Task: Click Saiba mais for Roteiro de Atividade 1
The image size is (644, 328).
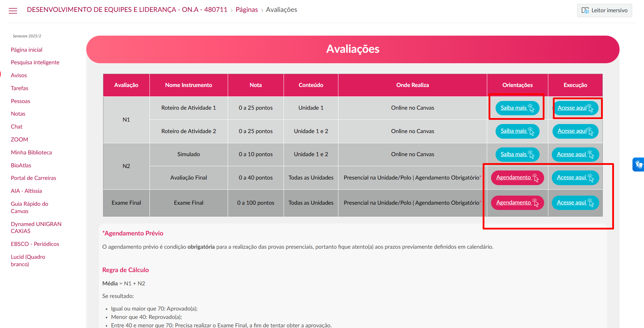Action: [x=517, y=108]
